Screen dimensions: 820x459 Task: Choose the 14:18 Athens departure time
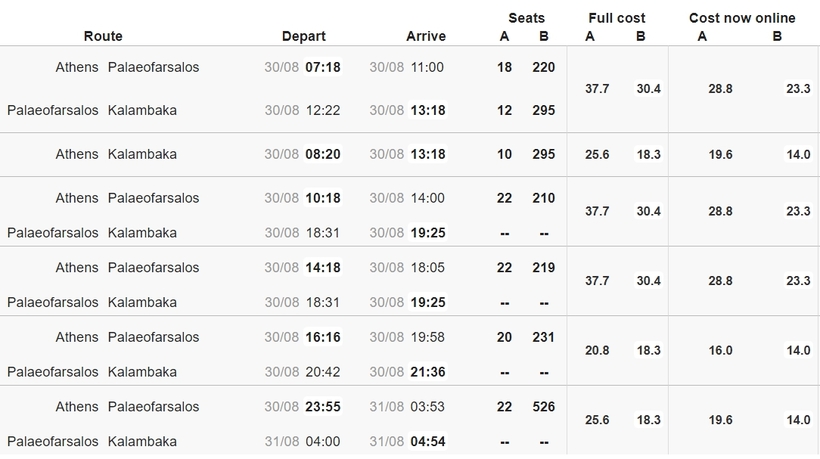coord(323,268)
